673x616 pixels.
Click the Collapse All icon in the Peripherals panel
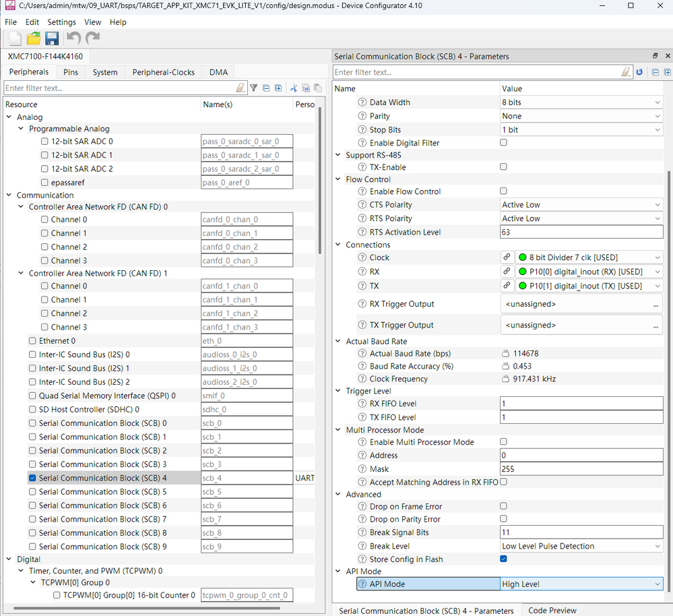point(265,88)
